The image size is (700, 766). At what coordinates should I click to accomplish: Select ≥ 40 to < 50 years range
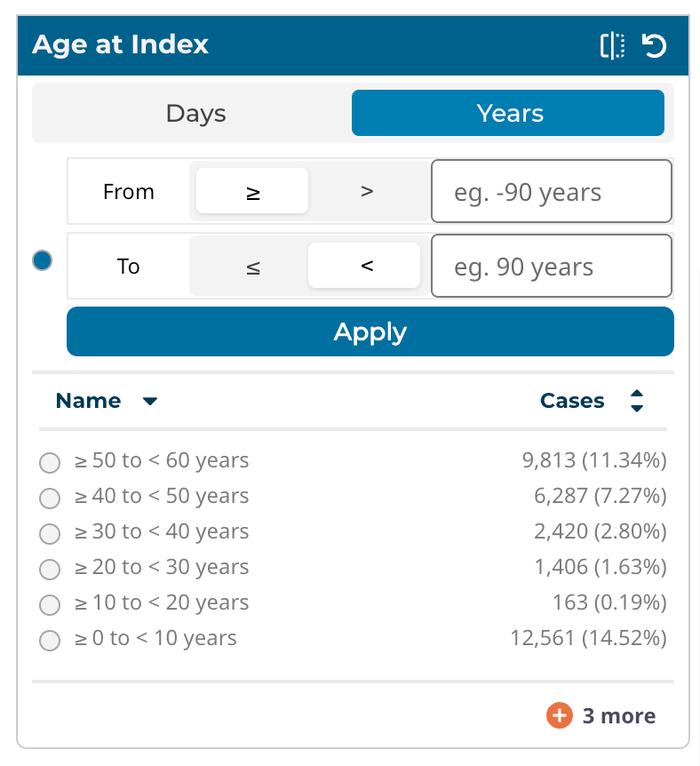tap(50, 499)
